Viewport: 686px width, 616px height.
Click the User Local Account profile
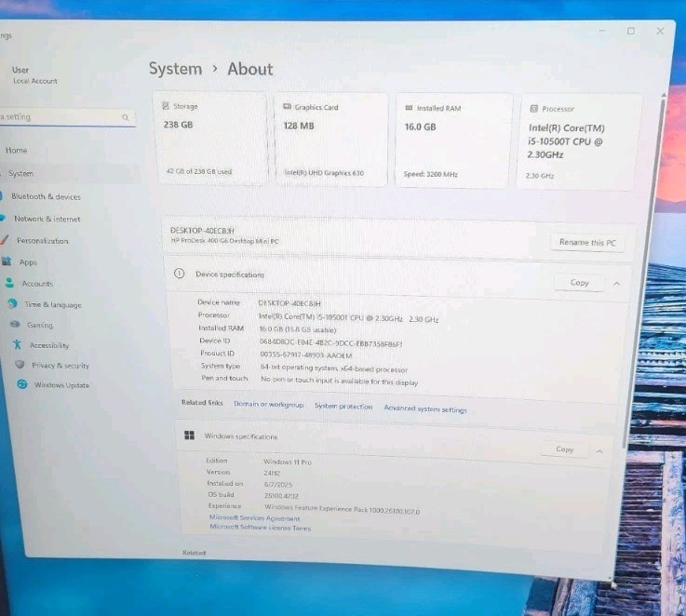(x=34, y=74)
